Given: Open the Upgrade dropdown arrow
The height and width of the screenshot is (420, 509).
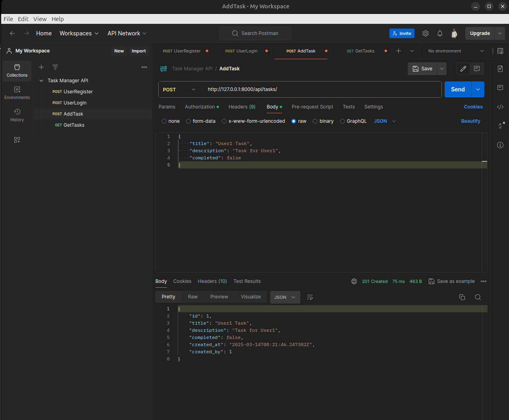Looking at the screenshot, I should (500, 33).
